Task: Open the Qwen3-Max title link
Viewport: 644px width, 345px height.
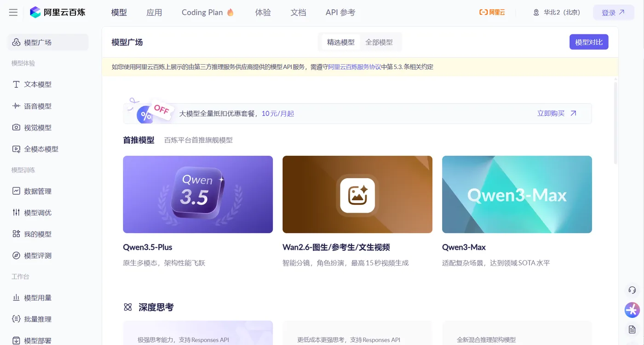Action: 464,247
